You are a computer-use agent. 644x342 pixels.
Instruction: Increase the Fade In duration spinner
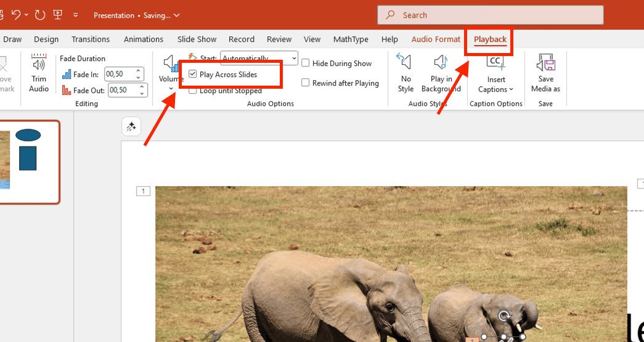pyautogui.click(x=139, y=71)
